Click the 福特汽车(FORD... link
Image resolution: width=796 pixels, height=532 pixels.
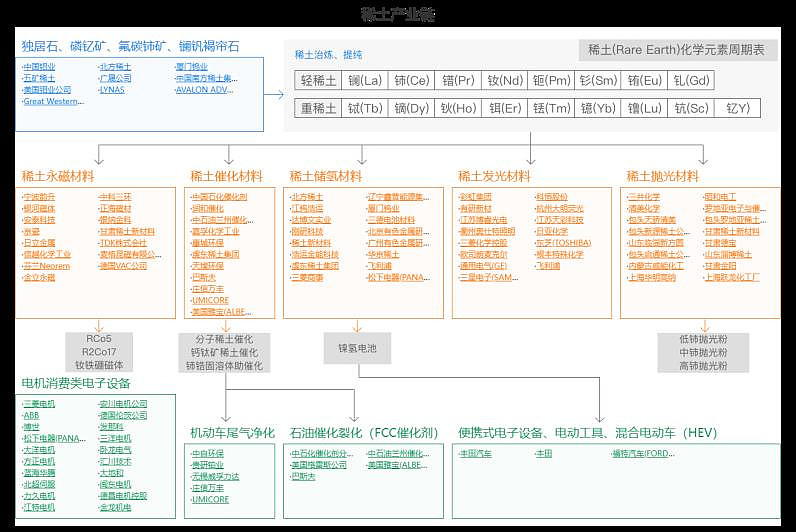pos(644,454)
